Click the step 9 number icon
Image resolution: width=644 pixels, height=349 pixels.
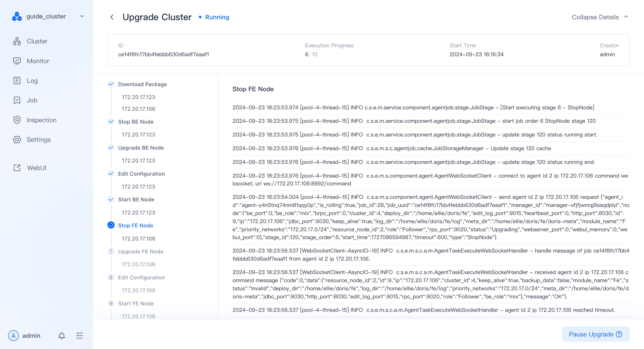coord(111,303)
